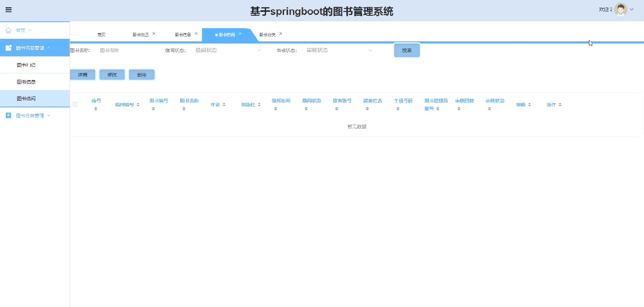Screen dimensions: 644x307
Task: Sort by the 作者 column arrows
Action: [224, 104]
